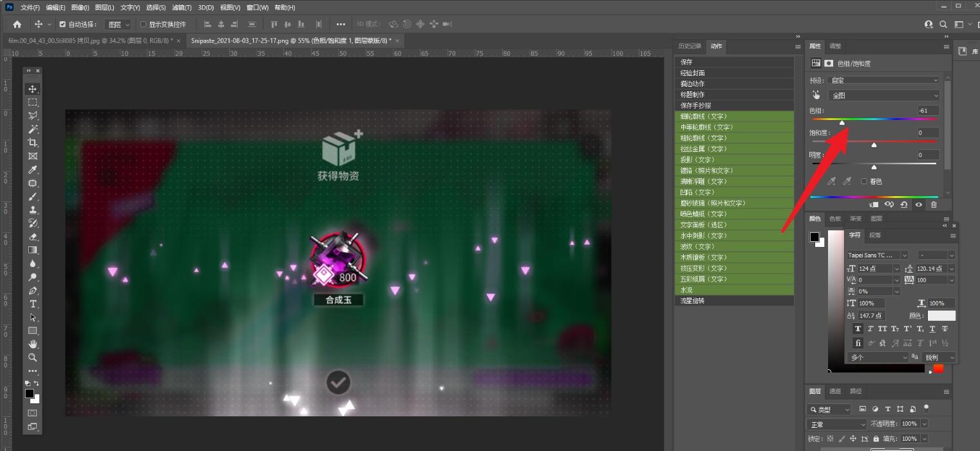Select the Move tool in the toolbox
980x451 pixels.
tap(32, 89)
